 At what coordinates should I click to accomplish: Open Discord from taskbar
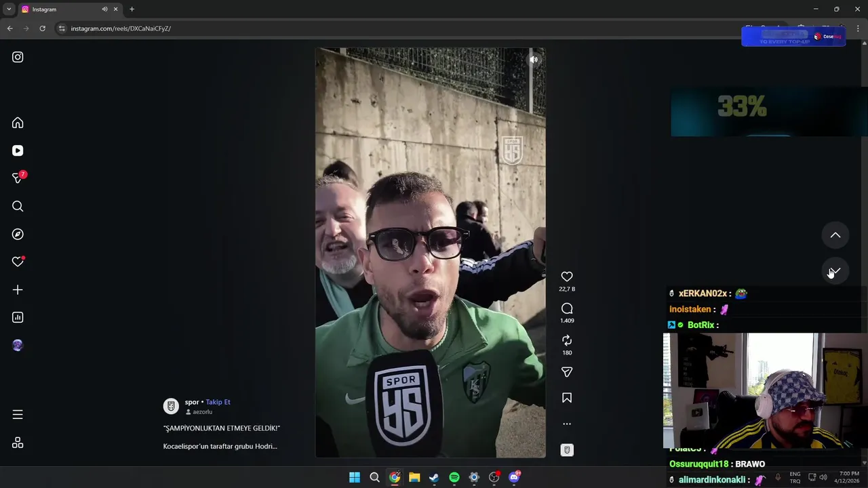[x=514, y=477]
